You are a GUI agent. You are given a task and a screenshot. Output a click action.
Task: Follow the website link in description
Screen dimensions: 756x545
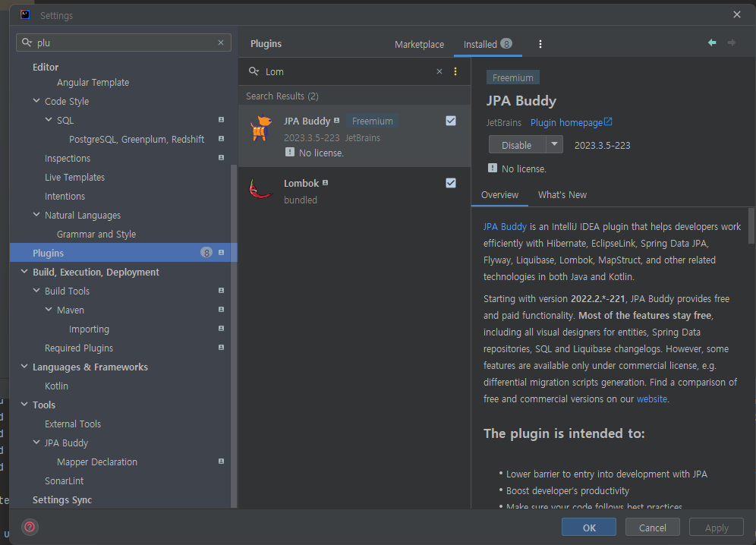click(x=652, y=399)
